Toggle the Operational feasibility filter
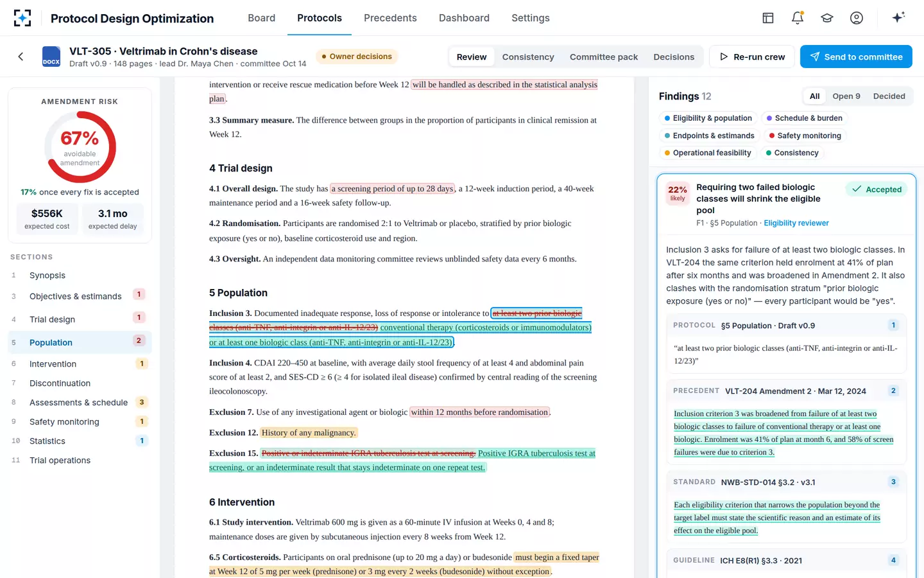The image size is (924, 578). pos(708,153)
